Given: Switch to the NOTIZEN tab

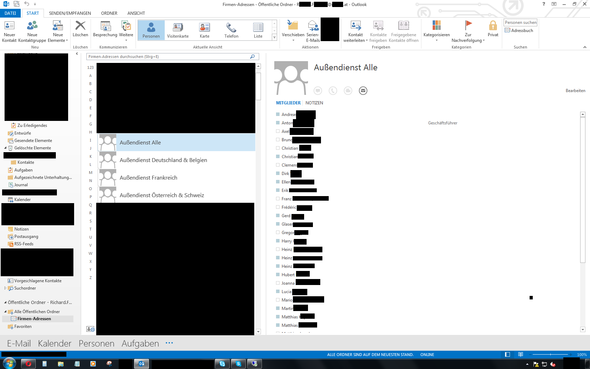Looking at the screenshot, I should click(x=314, y=103).
